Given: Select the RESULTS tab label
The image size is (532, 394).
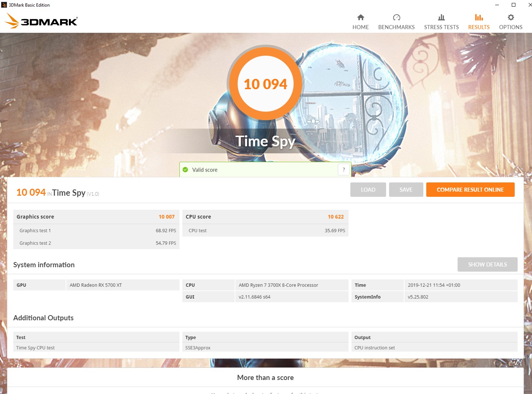Looking at the screenshot, I should pos(479,27).
